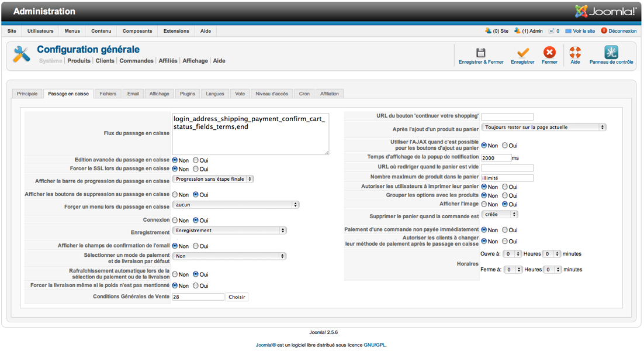Open the Contenu menu
644x351 pixels.
[x=101, y=31]
